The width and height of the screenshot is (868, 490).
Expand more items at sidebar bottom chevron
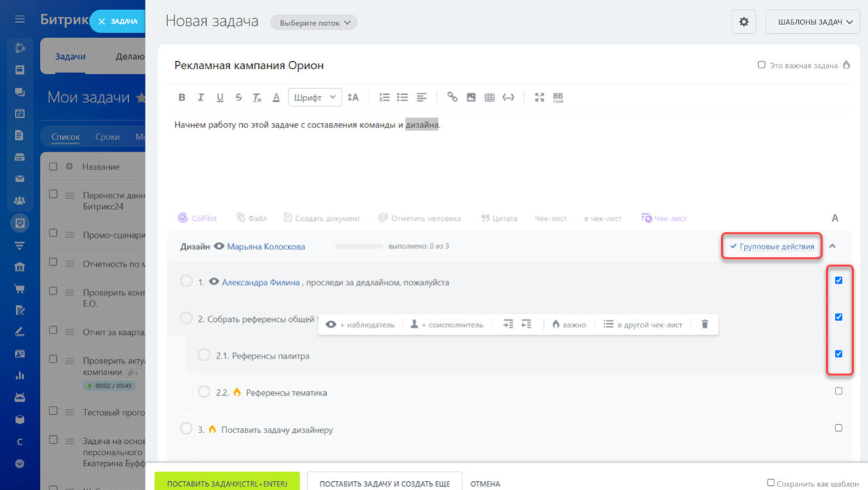[x=20, y=464]
